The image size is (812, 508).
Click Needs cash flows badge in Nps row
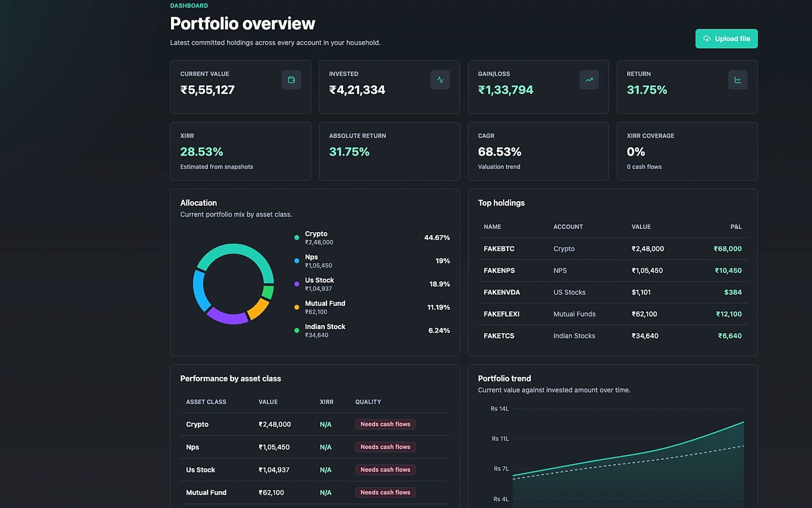[385, 447]
